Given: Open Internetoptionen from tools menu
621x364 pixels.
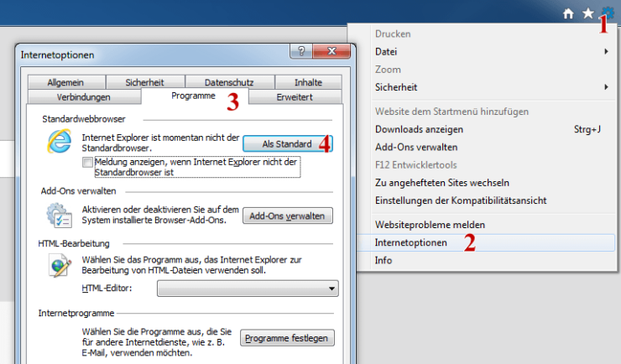Looking at the screenshot, I should point(487,242).
